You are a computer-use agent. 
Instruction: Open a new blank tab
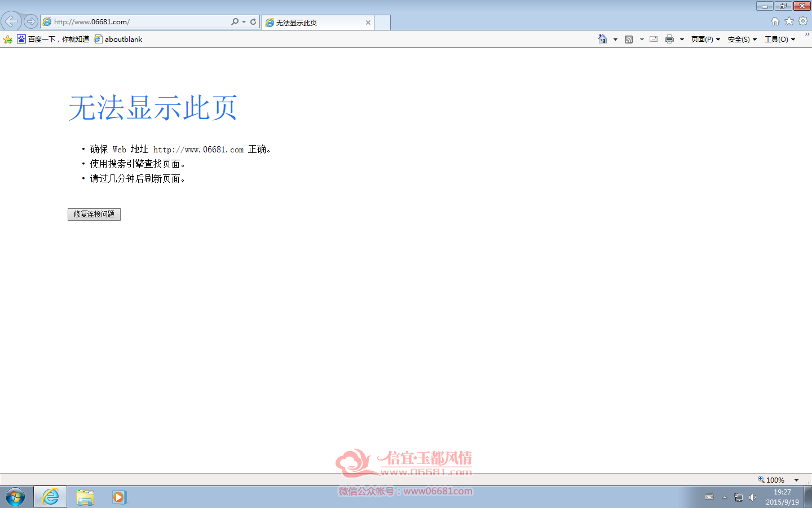click(382, 23)
